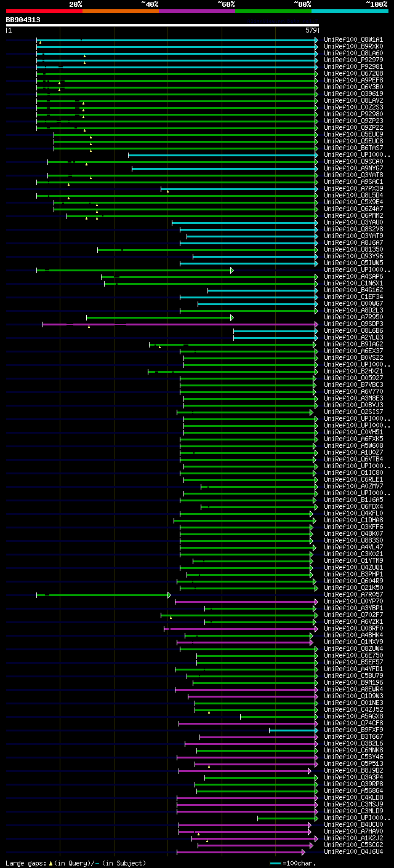The image size is (394, 868).
Task: Select the UniRef100_A8EWR4 label
Action: pos(353,690)
